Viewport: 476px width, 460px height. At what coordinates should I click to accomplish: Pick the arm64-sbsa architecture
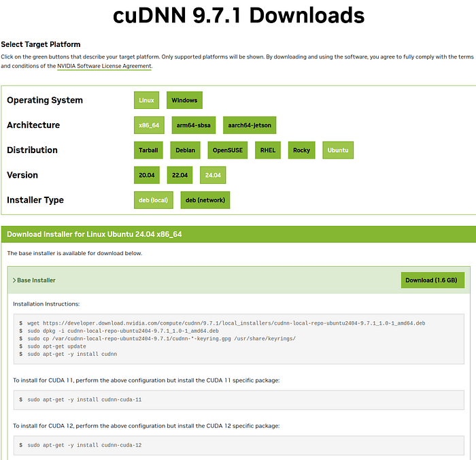193,125
